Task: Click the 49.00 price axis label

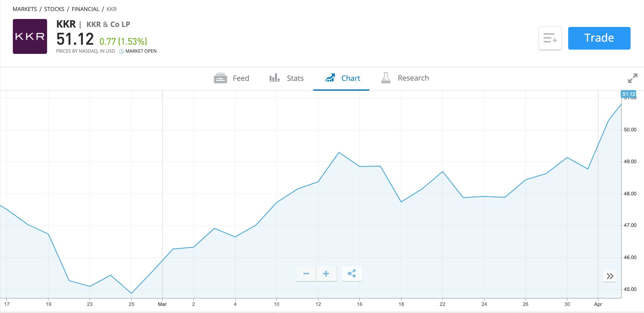Action: coord(630,162)
